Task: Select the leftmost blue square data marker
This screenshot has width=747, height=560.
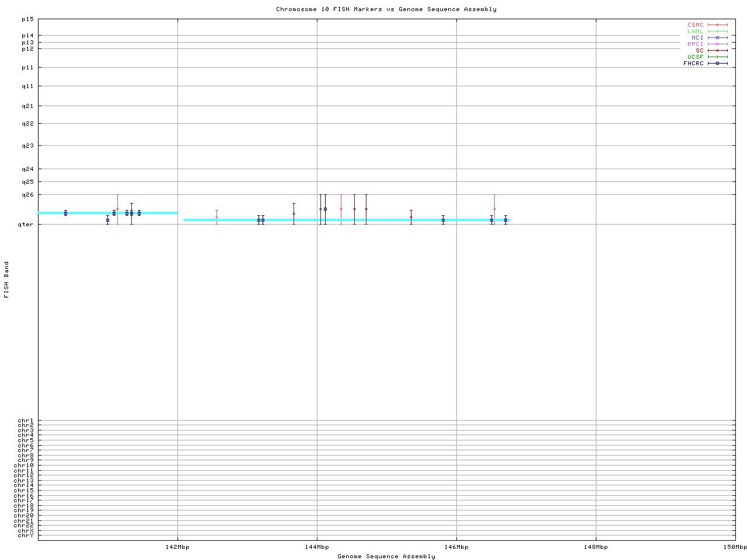Action: [x=65, y=213]
